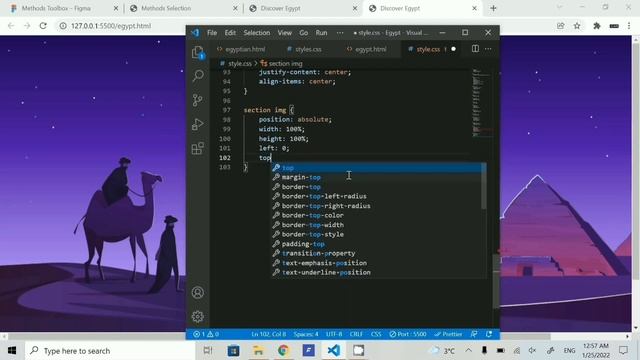
Task: Select the style.css editor tab
Action: pos(428,49)
